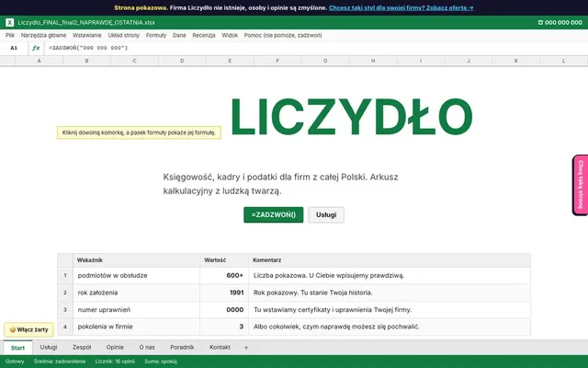Click the A1 cell name box
588x368 pixels.
(14, 48)
